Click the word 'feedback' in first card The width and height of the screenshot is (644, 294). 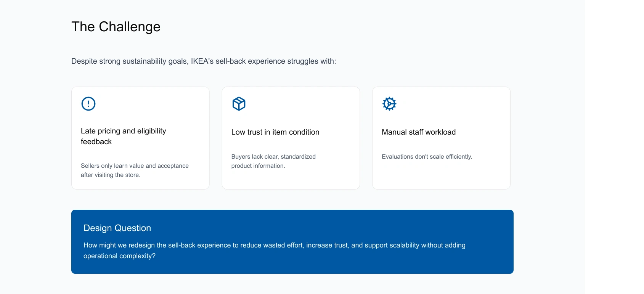[x=96, y=141]
